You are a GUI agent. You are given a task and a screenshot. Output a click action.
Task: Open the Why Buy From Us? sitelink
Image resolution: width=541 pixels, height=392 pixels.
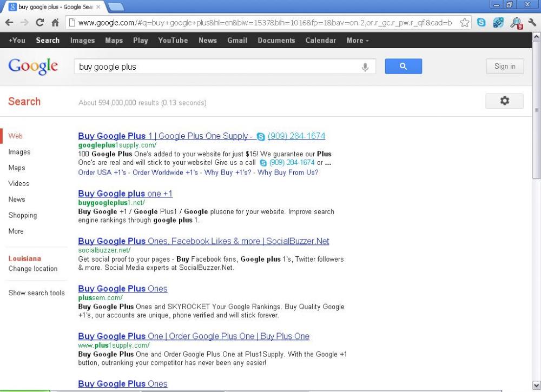(288, 172)
